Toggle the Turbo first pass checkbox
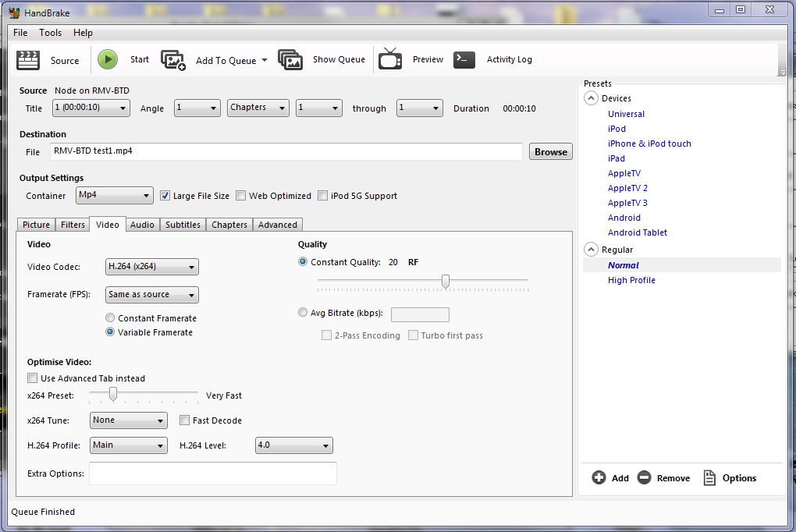This screenshot has height=532, width=796. tap(414, 335)
